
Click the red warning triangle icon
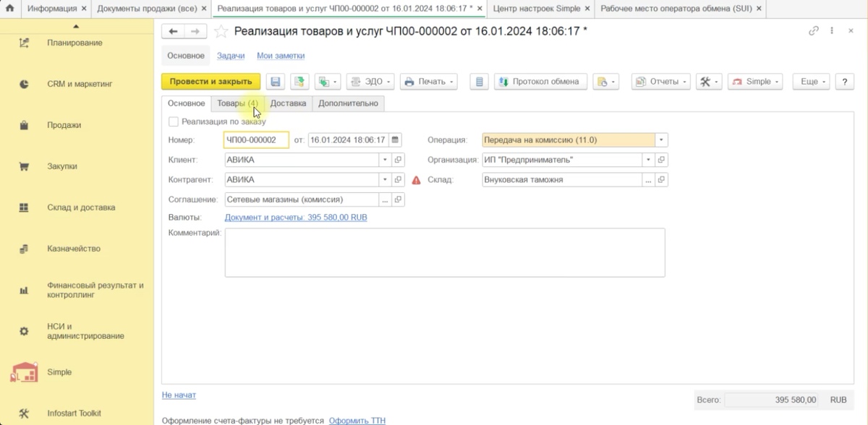tap(416, 180)
